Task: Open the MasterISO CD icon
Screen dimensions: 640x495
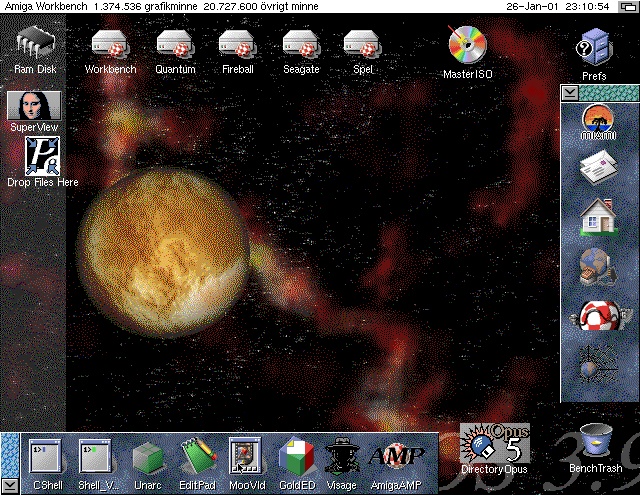Action: (x=467, y=46)
